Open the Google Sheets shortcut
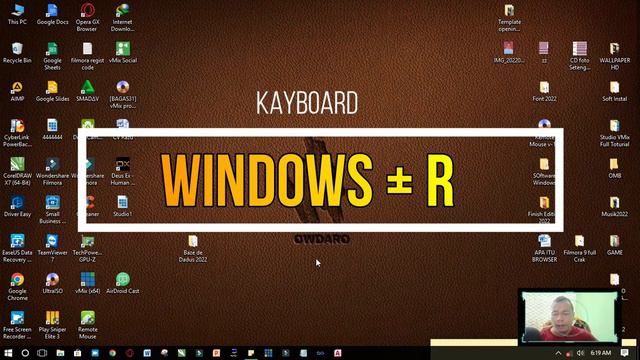Screen dimensions: 640x360 [52, 56]
